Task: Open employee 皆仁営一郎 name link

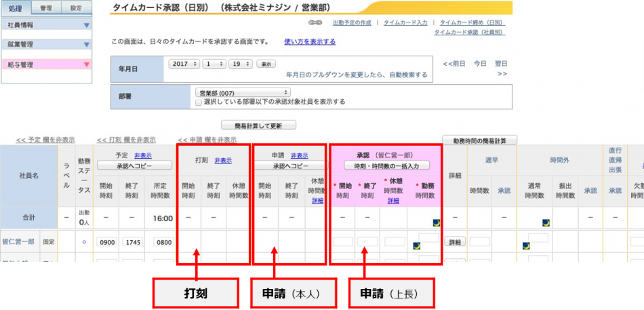Action: pyautogui.click(x=18, y=242)
